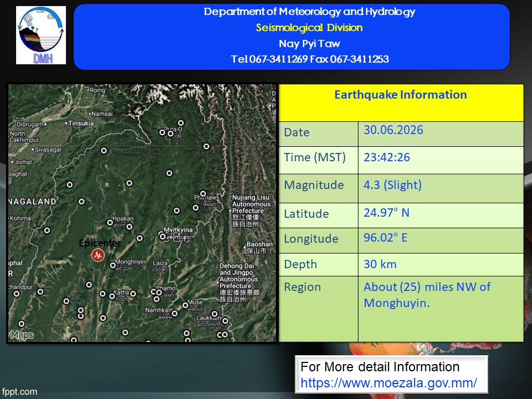Click the Monghnyin station marker on map
Image resolution: width=532 pixels, height=399 pixels.
click(113, 265)
